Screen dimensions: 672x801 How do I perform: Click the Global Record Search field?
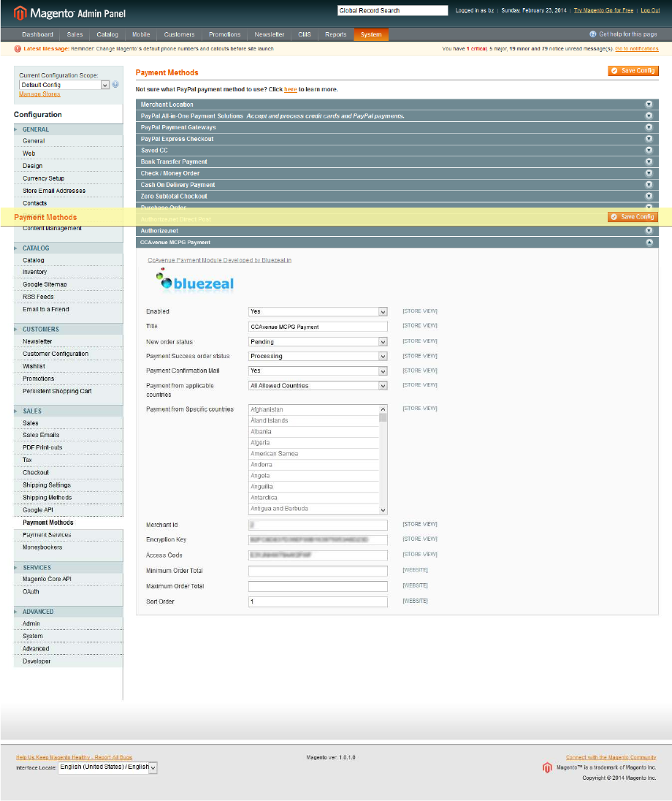392,10
